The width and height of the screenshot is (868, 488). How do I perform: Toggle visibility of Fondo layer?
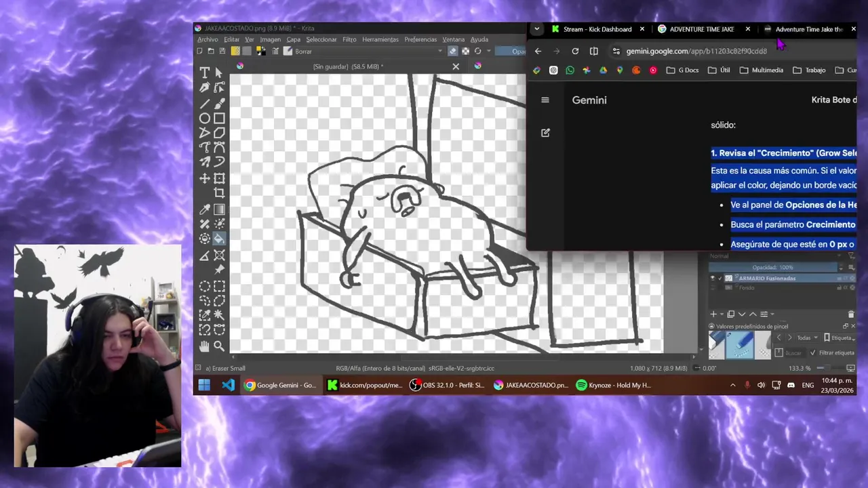tap(712, 287)
